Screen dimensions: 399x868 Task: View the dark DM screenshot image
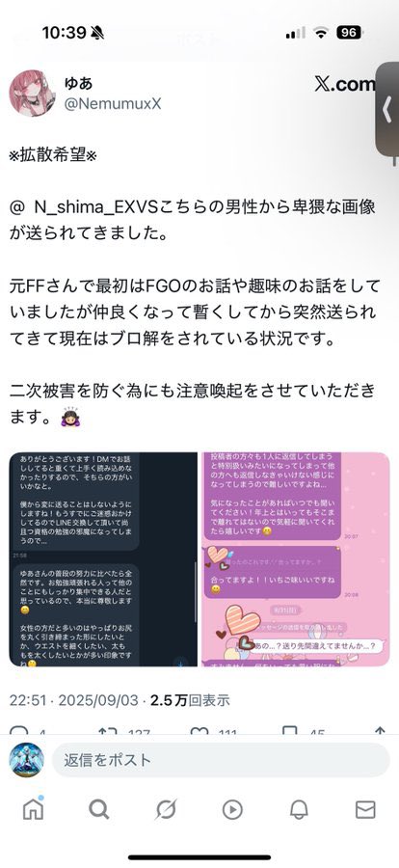(103, 559)
